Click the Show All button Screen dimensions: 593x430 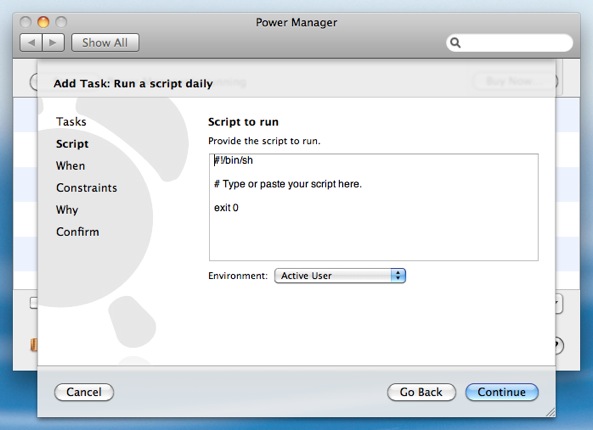pyautogui.click(x=105, y=42)
